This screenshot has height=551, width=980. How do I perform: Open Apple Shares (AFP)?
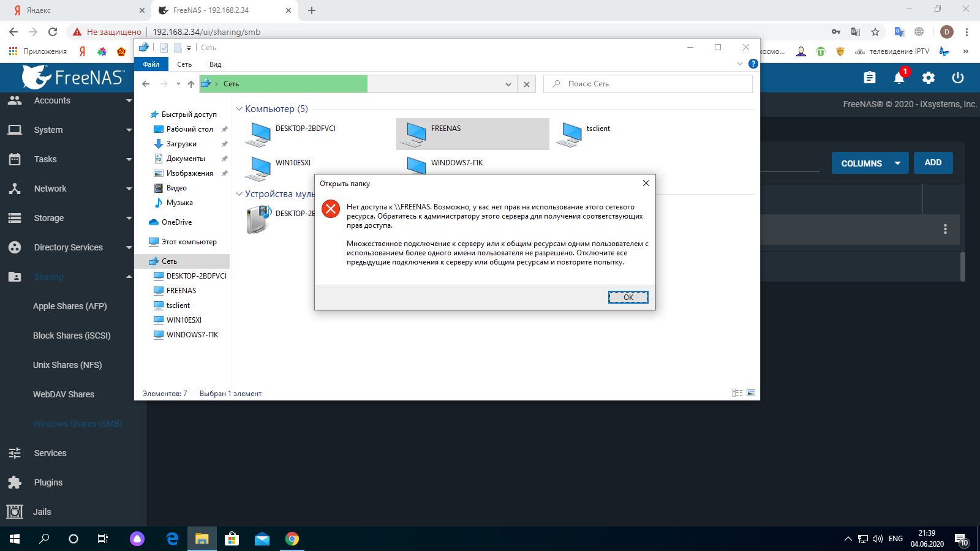coord(70,306)
